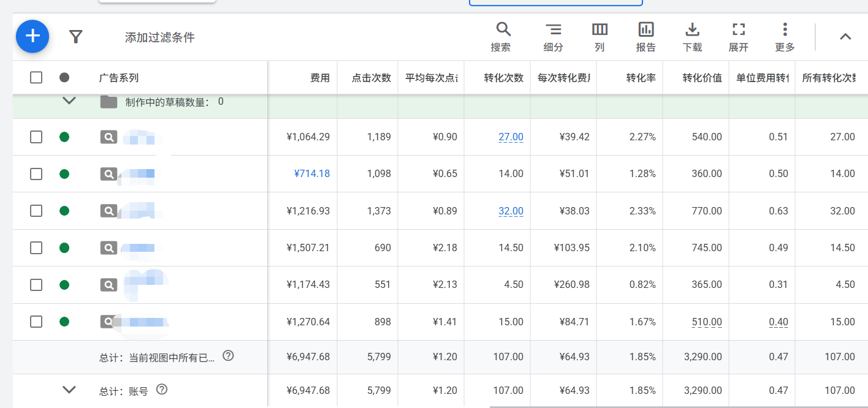This screenshot has height=408, width=868.
Task: Toggle the select-all header checkbox
Action: pyautogui.click(x=36, y=77)
